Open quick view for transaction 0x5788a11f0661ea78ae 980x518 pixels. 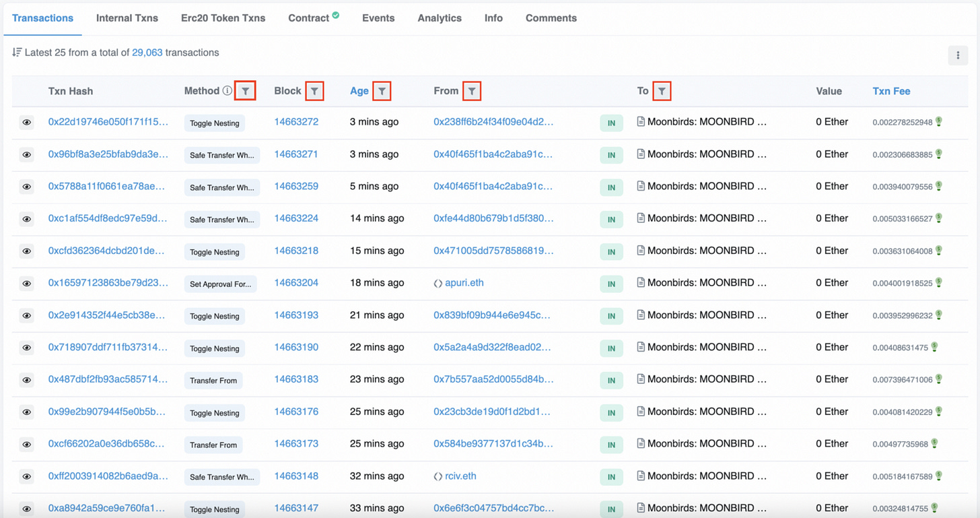[x=27, y=187]
